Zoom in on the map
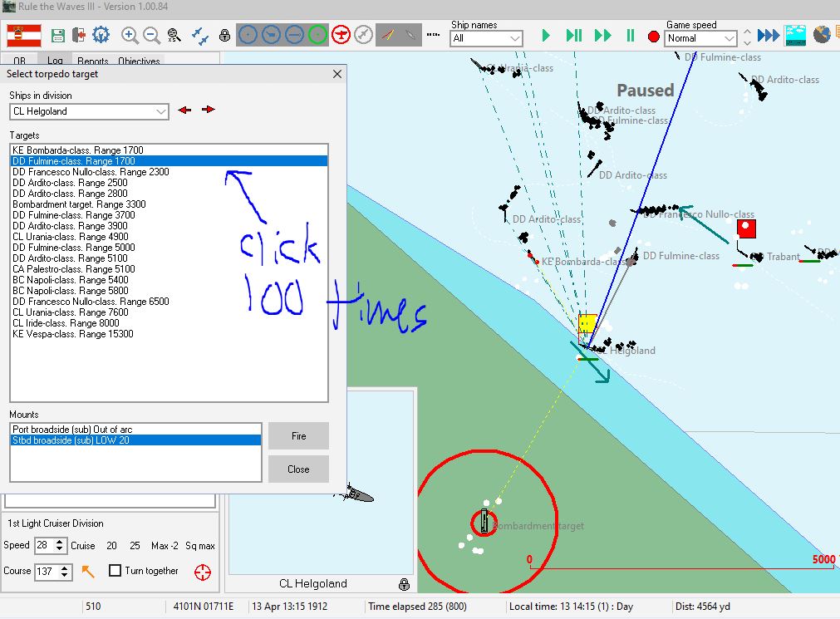Screen dimensions: 840x619 click(x=130, y=36)
